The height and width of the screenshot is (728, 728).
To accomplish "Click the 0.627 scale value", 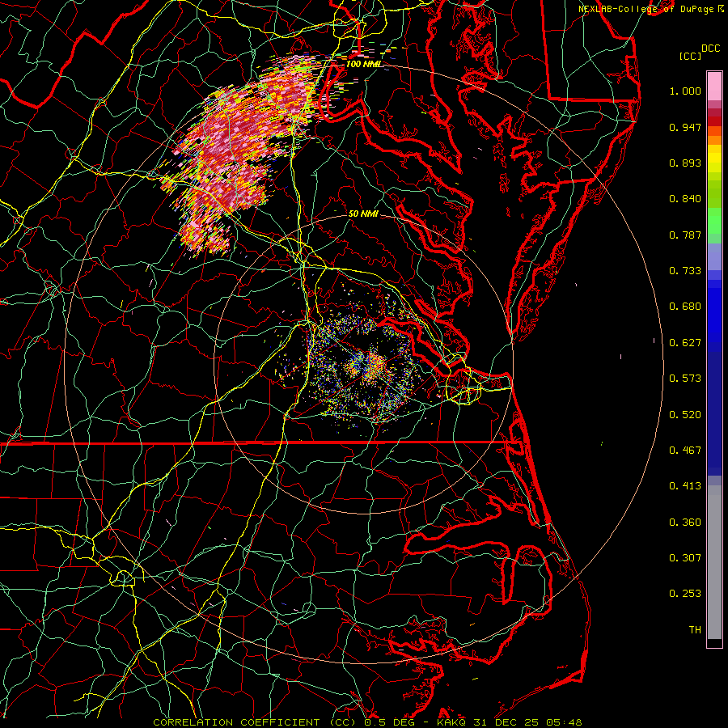I will 685,343.
